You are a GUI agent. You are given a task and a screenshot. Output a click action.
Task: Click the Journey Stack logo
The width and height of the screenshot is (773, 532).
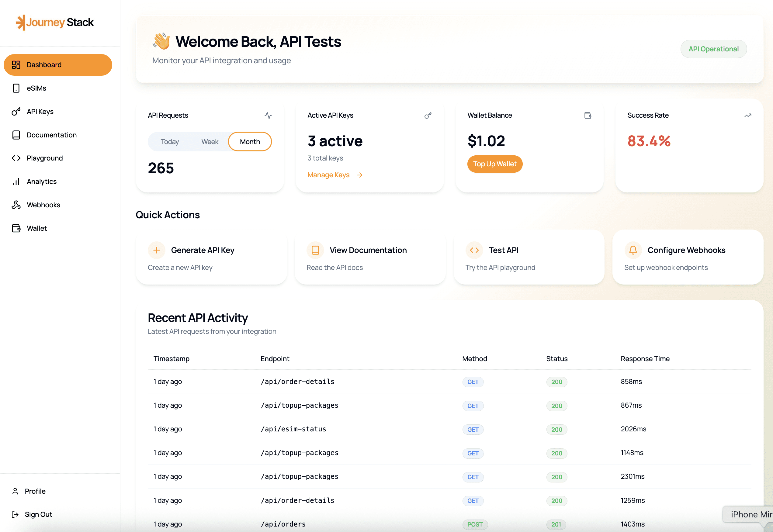coord(55,22)
